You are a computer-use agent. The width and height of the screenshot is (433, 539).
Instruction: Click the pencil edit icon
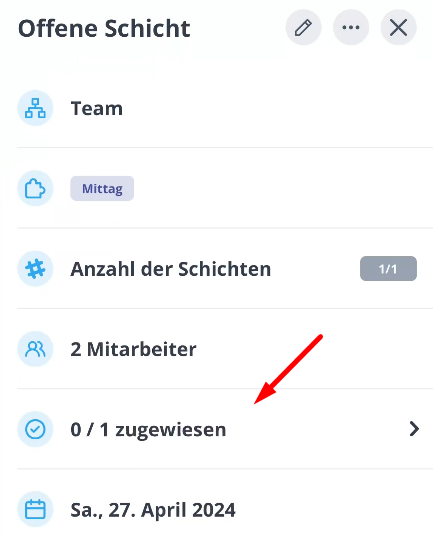[x=303, y=27]
